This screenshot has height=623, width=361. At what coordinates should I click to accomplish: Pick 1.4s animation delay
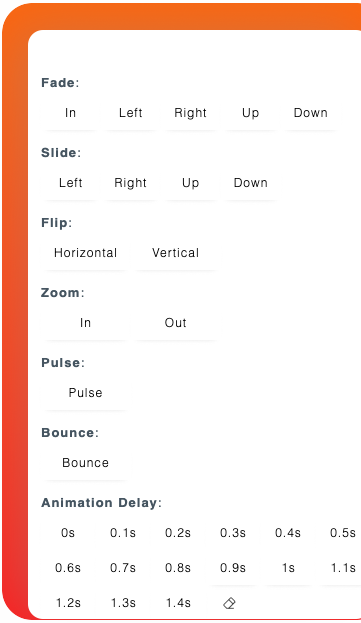[178, 603]
